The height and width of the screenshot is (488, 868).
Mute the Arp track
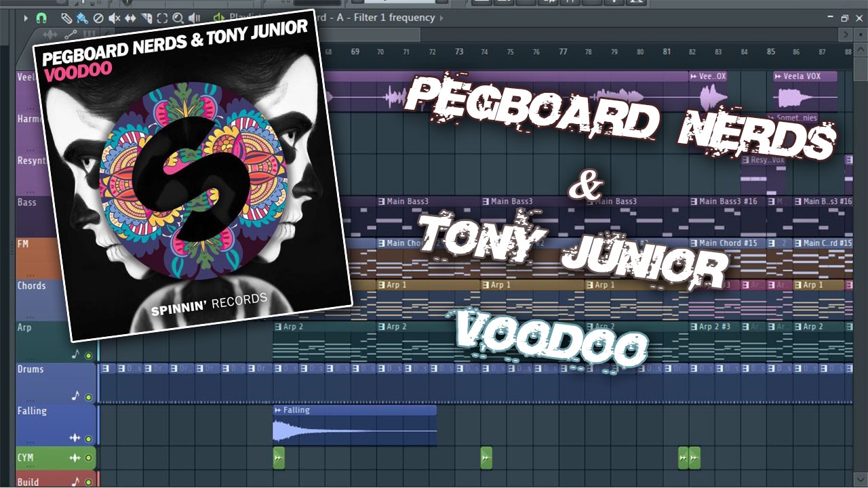pyautogui.click(x=88, y=354)
